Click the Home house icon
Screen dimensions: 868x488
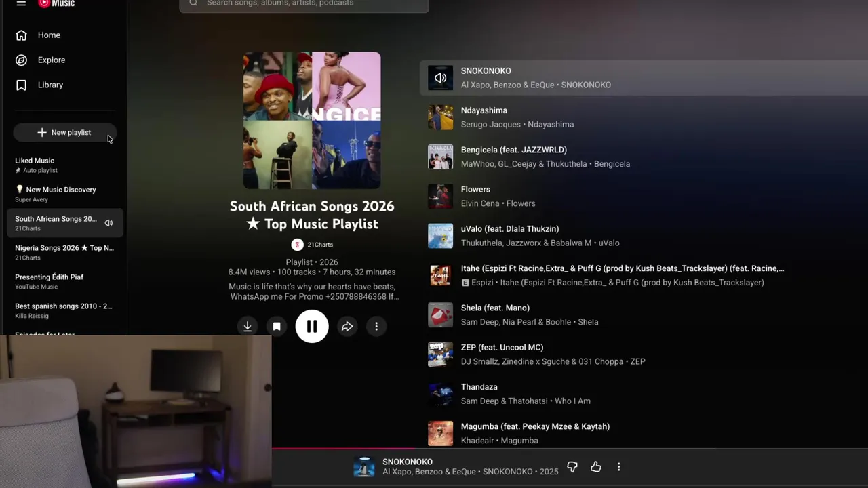pos(22,35)
